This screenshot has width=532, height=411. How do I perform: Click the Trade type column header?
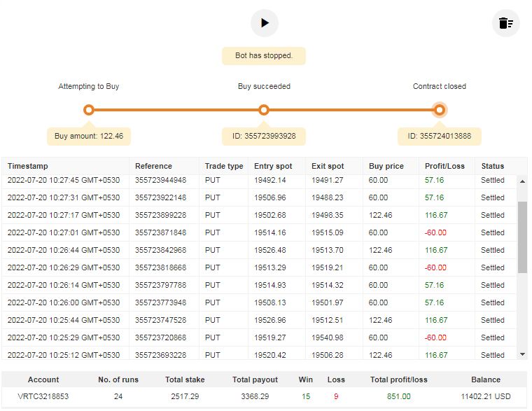[x=224, y=166]
